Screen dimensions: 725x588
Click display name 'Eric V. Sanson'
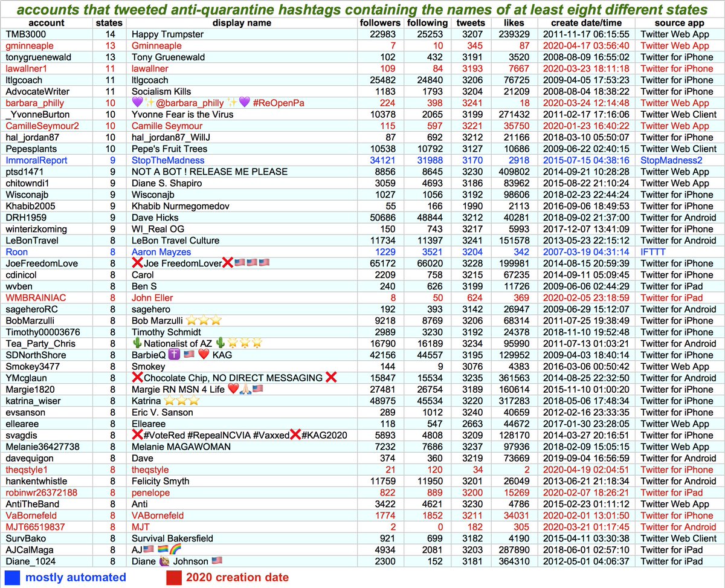pos(163,412)
